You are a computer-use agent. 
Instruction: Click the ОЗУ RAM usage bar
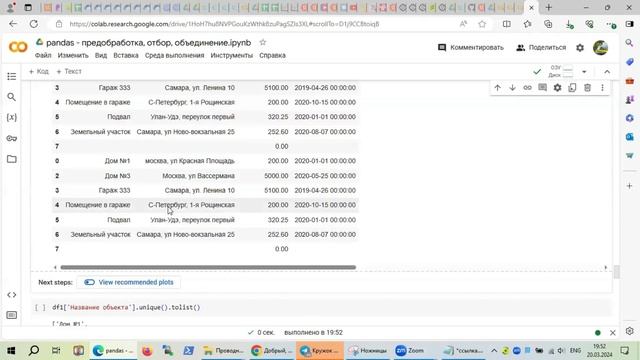(567, 68)
